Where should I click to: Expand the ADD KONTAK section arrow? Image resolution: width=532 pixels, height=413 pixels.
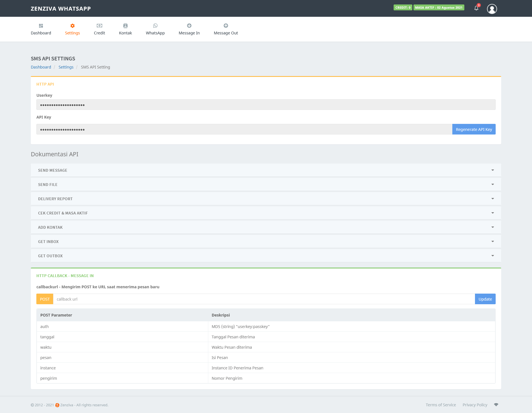493,227
